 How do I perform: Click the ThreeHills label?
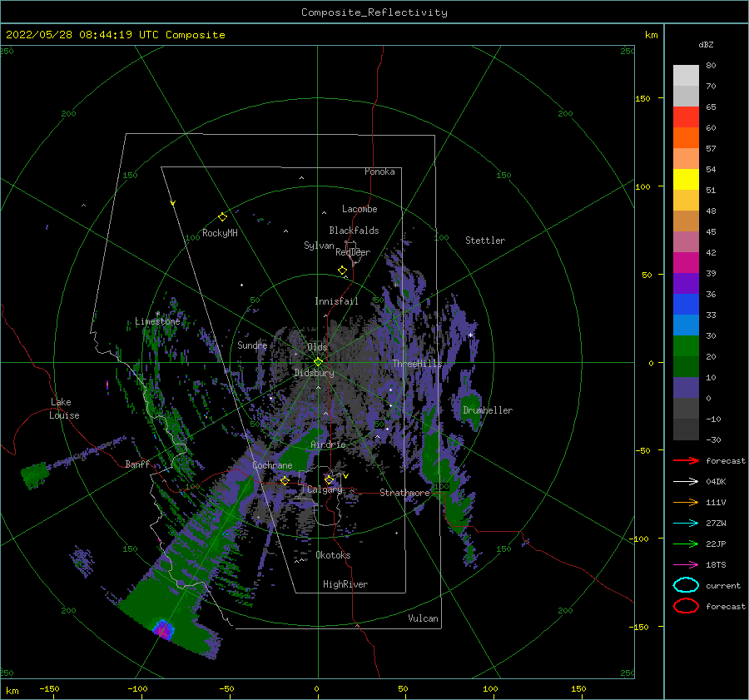[x=417, y=364]
